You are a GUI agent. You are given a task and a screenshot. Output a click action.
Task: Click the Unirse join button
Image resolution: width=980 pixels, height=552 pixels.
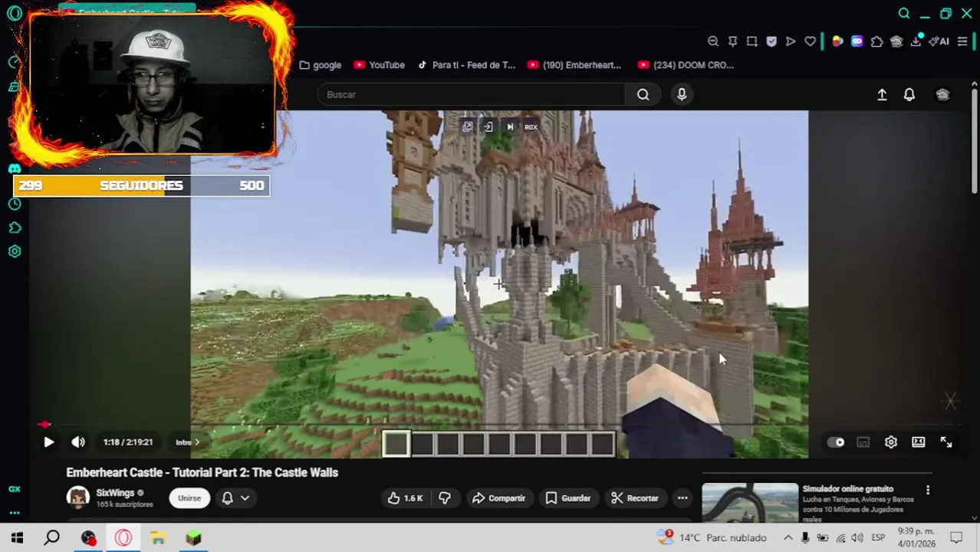pos(189,498)
